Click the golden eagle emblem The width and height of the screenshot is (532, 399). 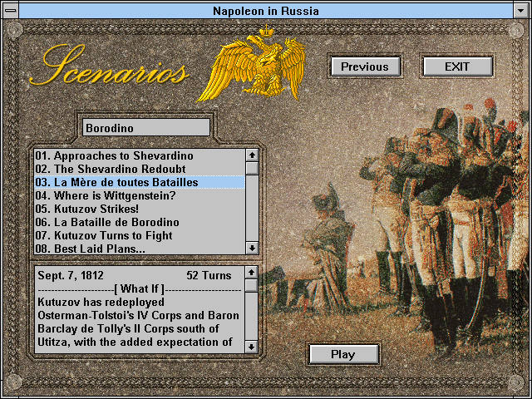coord(253,64)
